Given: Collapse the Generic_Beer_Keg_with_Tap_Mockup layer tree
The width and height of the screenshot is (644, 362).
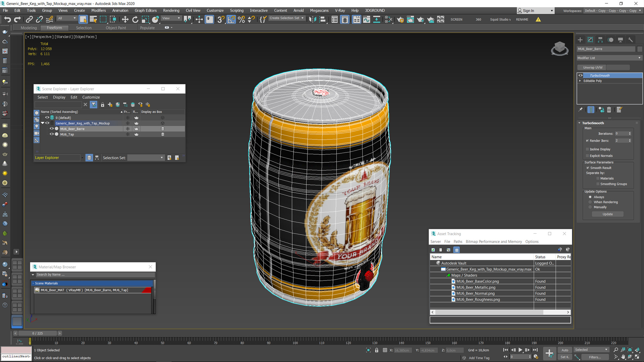Looking at the screenshot, I should point(43,123).
